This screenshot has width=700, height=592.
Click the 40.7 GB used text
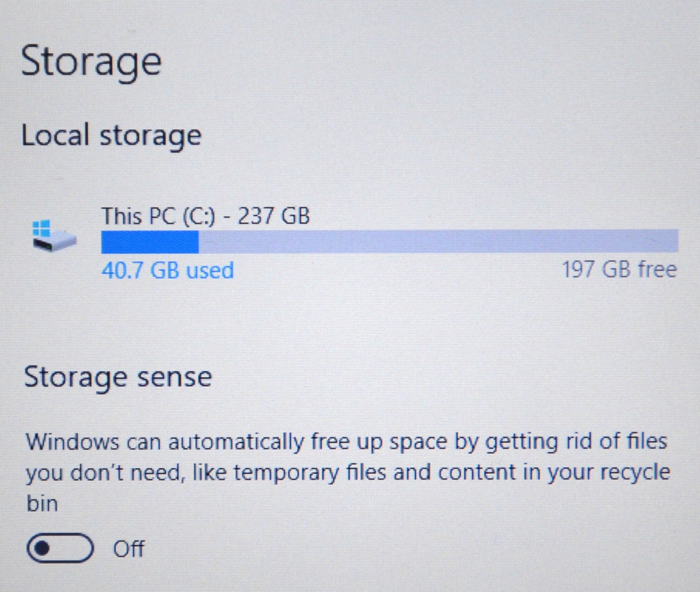167,270
